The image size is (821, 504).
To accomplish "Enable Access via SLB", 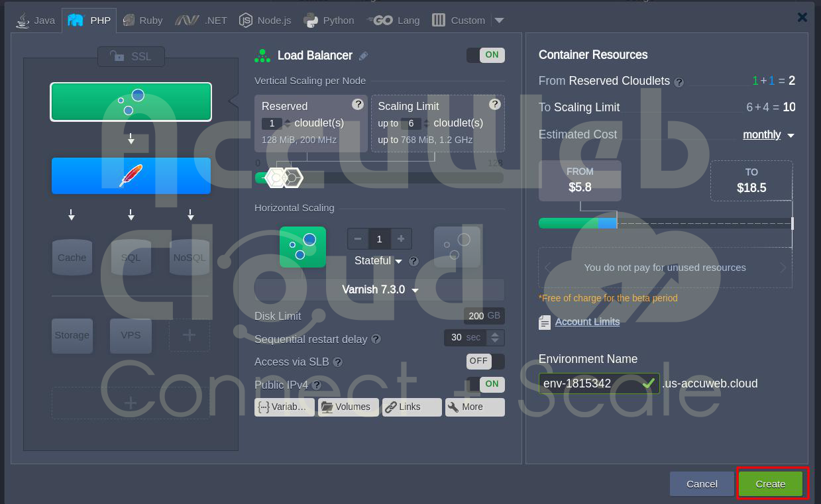I will coord(485,361).
